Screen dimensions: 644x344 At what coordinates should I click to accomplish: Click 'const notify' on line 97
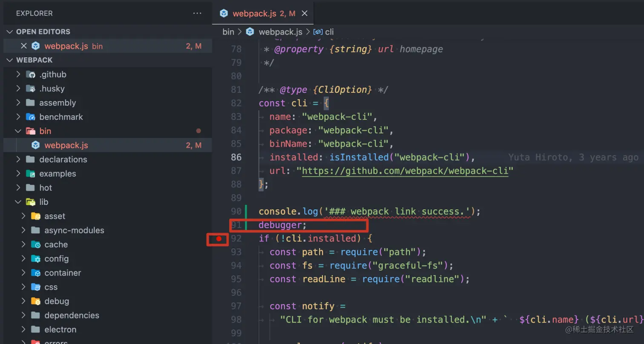[x=302, y=306]
